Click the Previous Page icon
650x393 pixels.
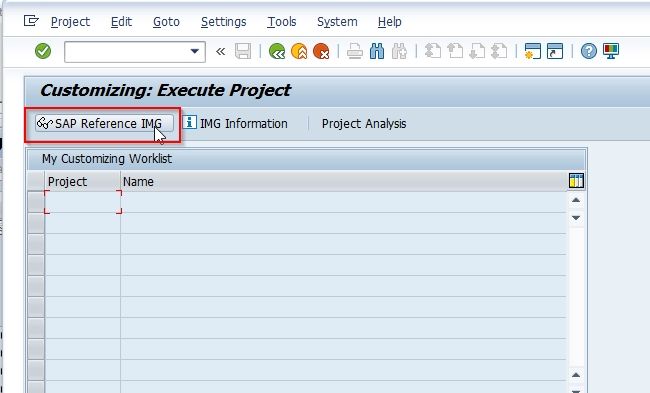tap(455, 51)
